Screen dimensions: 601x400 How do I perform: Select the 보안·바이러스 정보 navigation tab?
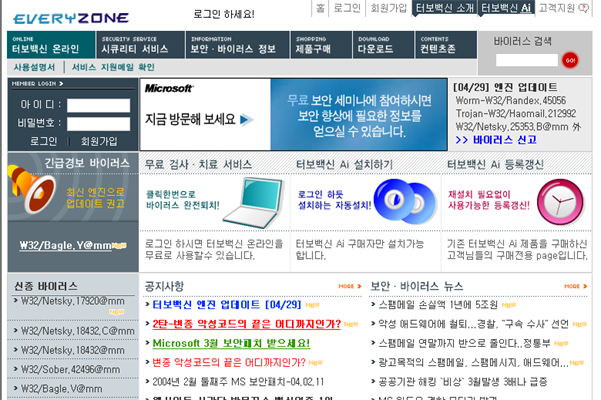[x=238, y=45]
